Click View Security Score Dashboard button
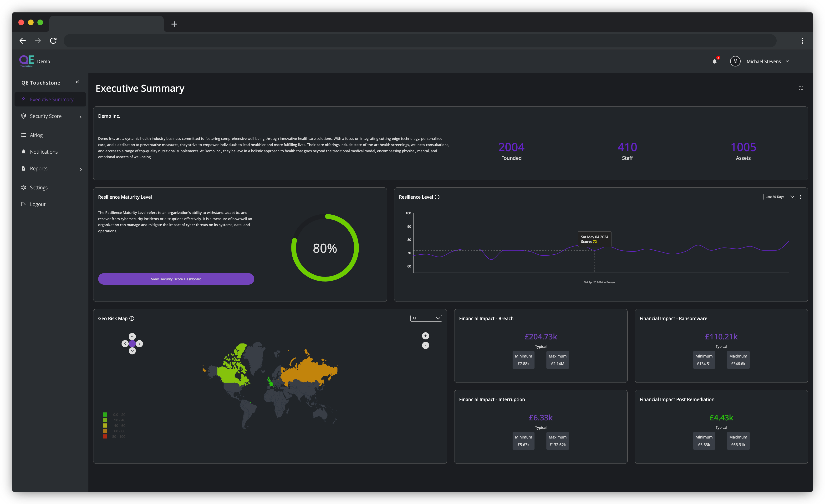 (x=176, y=279)
